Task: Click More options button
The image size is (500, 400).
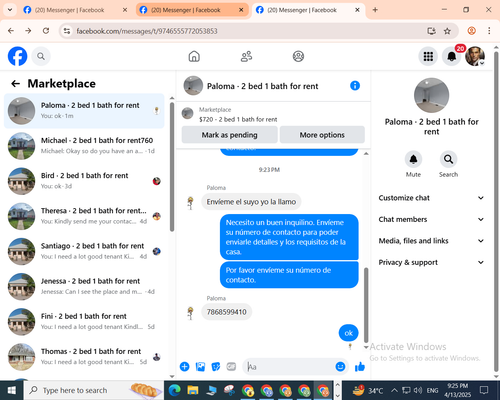Action: tap(322, 135)
